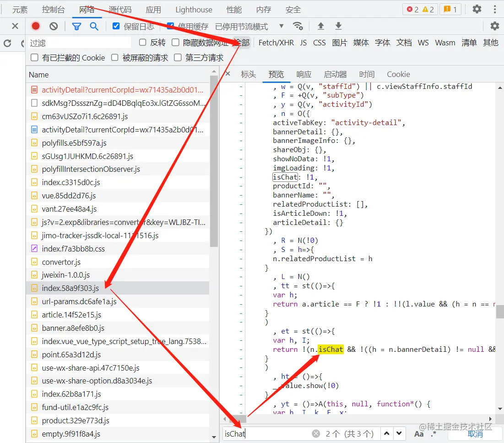
Task: Toggle the 保留日志 checkbox
Action: 116,26
